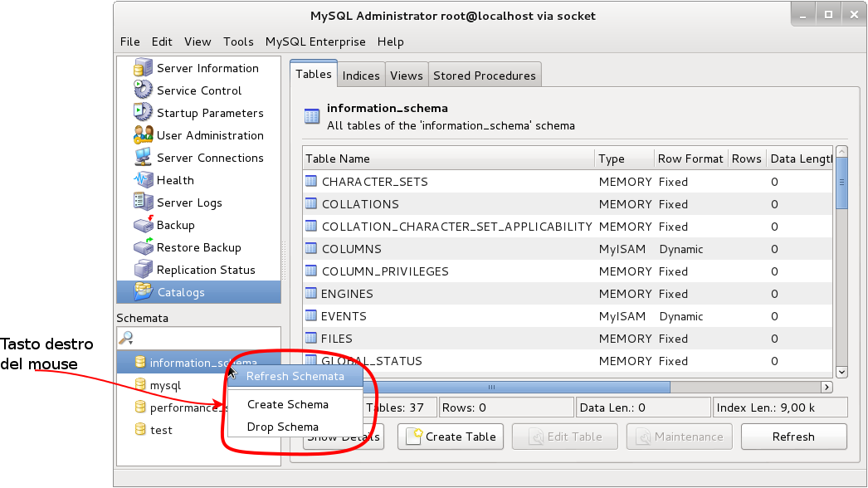Click the CHARACTER_SETS table icon
The image size is (868, 488).
tap(311, 181)
